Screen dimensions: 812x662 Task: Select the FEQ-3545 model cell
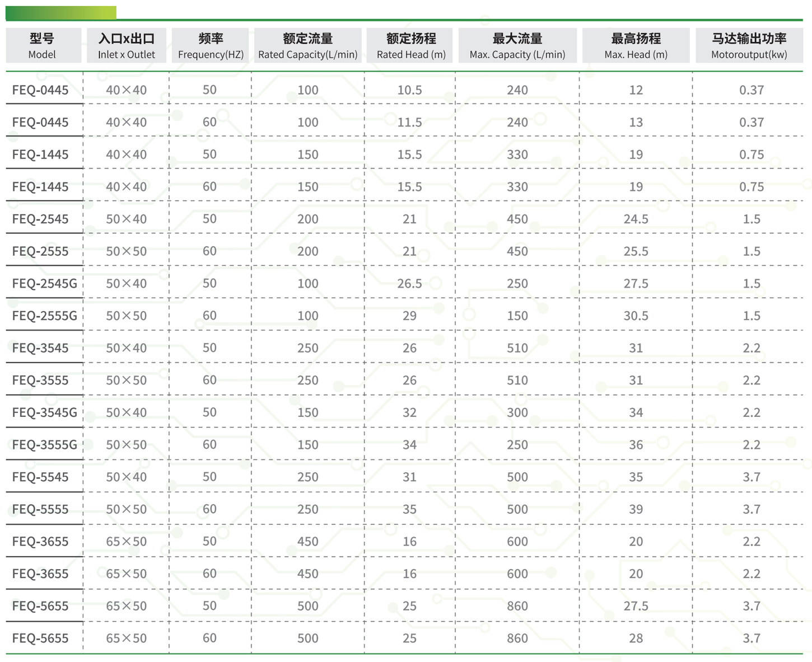click(x=40, y=348)
